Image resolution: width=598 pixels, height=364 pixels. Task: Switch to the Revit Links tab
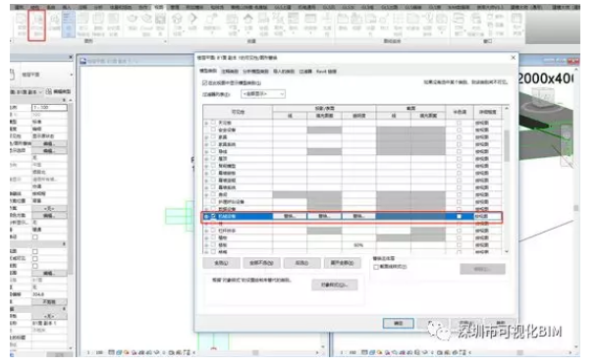tap(326, 72)
